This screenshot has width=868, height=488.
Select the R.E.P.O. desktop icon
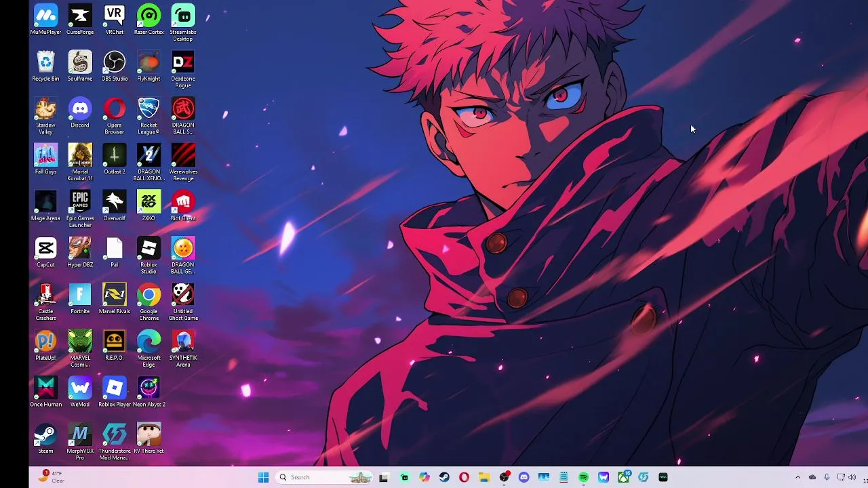click(x=115, y=346)
